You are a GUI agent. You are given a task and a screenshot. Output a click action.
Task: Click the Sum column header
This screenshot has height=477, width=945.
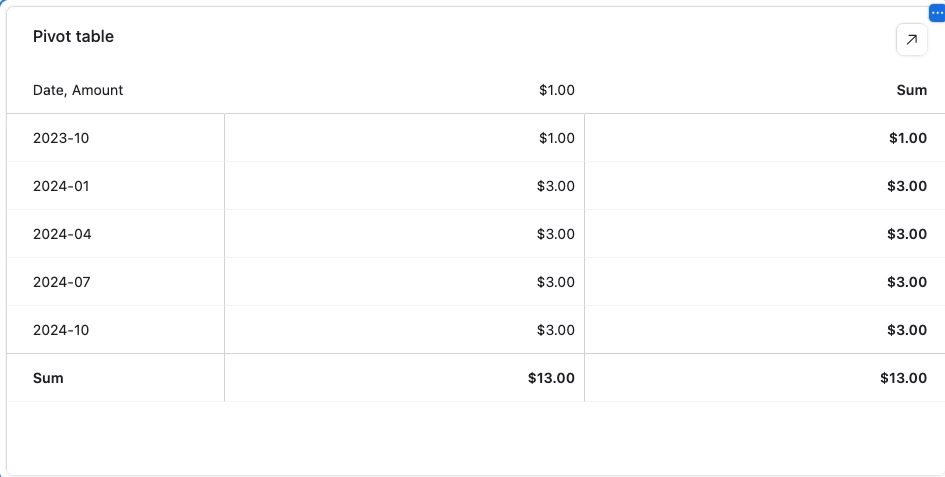pos(911,90)
